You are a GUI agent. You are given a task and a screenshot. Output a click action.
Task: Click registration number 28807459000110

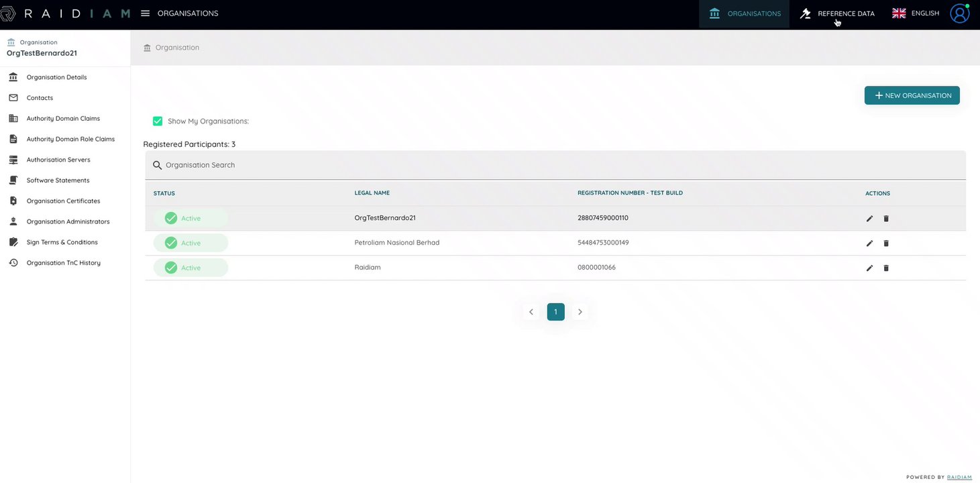tap(603, 218)
